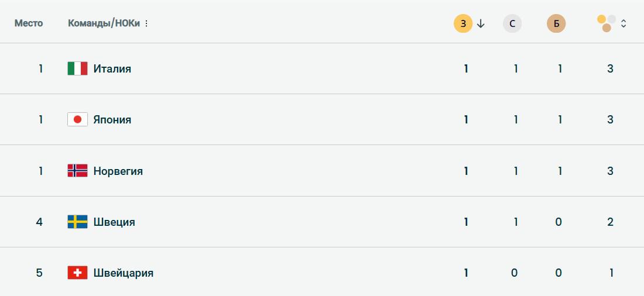This screenshot has height=296, width=644.
Task: Click the Japan flag icon
Action: [77, 119]
